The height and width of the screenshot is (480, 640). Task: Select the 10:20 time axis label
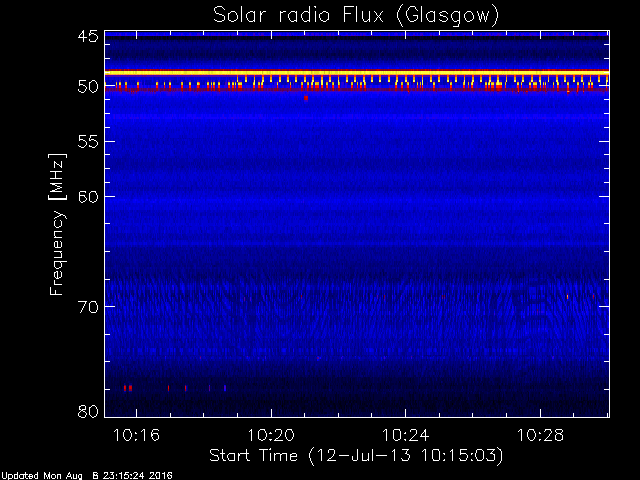pyautogui.click(x=271, y=435)
